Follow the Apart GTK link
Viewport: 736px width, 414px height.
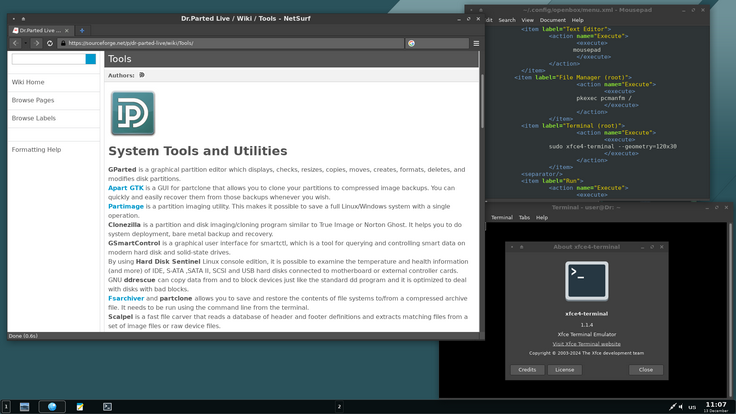(x=126, y=188)
